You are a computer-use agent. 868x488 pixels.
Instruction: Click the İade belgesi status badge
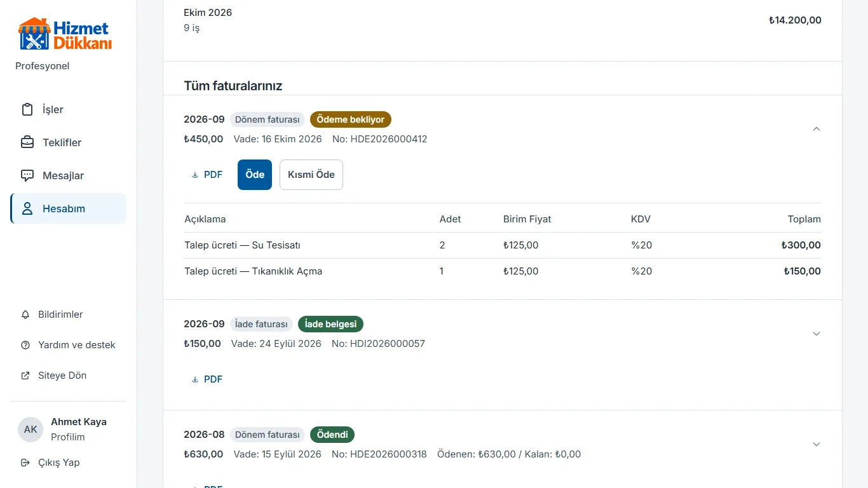point(330,324)
